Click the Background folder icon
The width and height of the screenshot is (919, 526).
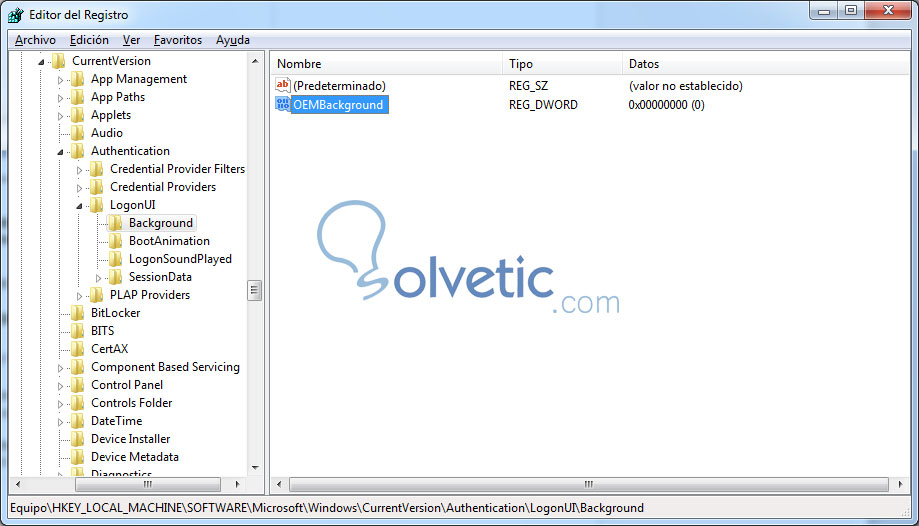[x=115, y=223]
